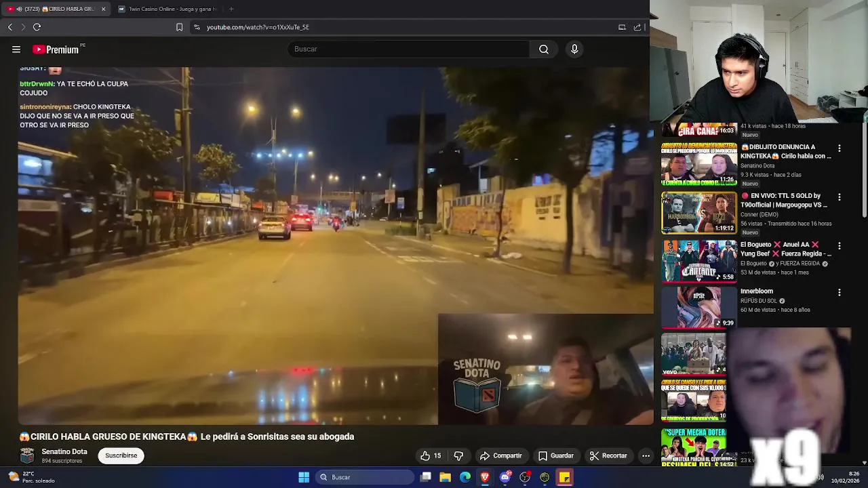The height and width of the screenshot is (488, 868).
Task: Open options menu for EN VIVO TTL 5 GOLD video
Action: [x=840, y=197]
